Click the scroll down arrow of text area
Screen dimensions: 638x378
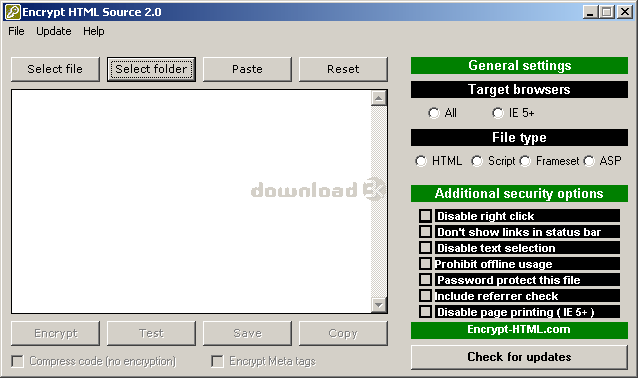(x=378, y=305)
